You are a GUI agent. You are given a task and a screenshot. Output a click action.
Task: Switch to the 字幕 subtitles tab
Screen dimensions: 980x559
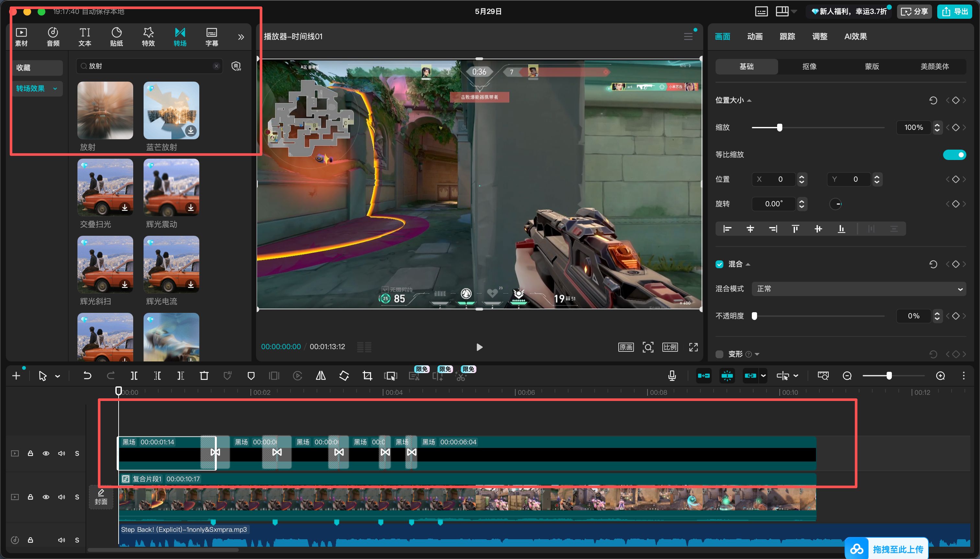(x=212, y=37)
